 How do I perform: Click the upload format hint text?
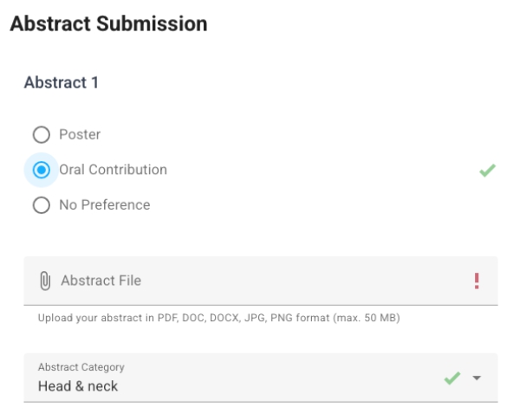218,318
